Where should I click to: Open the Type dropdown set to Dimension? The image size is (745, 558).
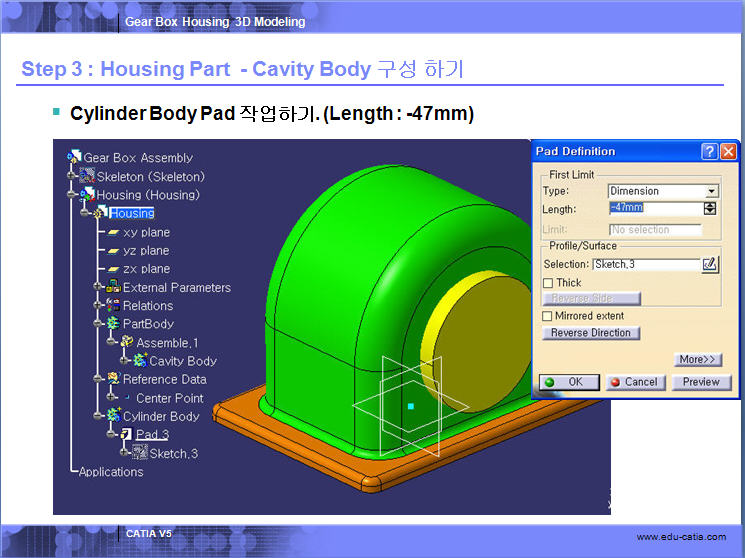click(663, 191)
